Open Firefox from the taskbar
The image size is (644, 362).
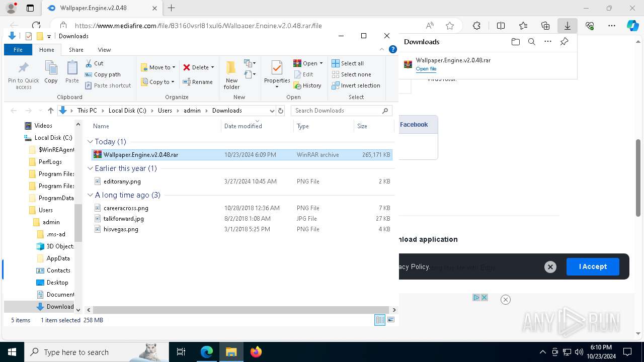pyautogui.click(x=256, y=352)
